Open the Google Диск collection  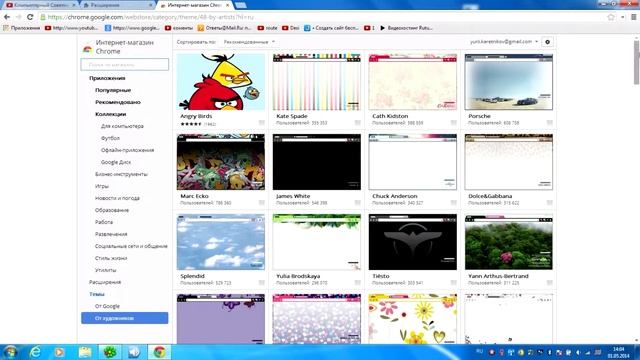[x=116, y=162]
